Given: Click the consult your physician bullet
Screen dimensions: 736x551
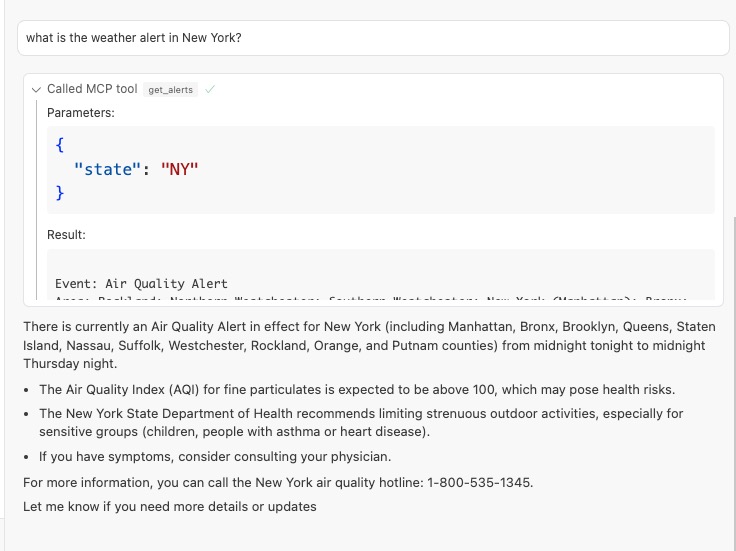Looking at the screenshot, I should (x=214, y=457).
